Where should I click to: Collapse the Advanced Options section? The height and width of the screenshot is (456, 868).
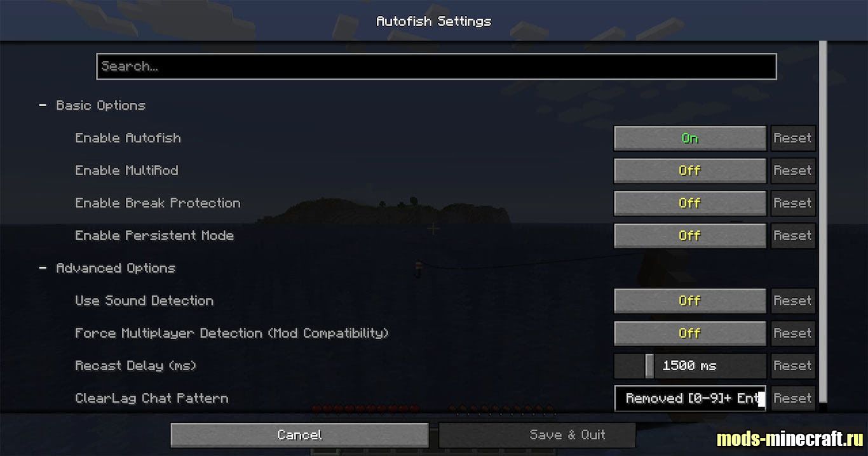click(x=43, y=268)
